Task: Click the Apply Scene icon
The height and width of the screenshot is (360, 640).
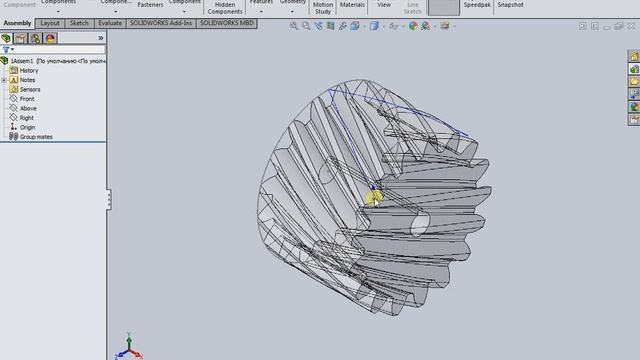Action: pyautogui.click(x=425, y=26)
